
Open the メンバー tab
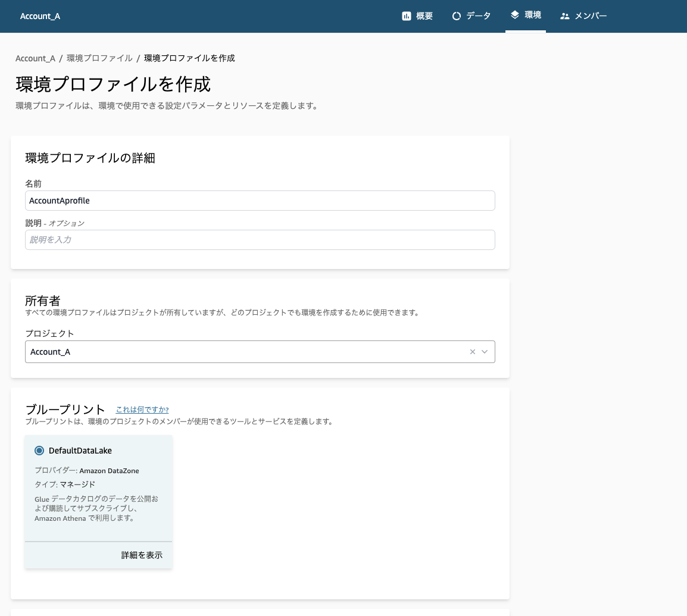click(x=583, y=16)
